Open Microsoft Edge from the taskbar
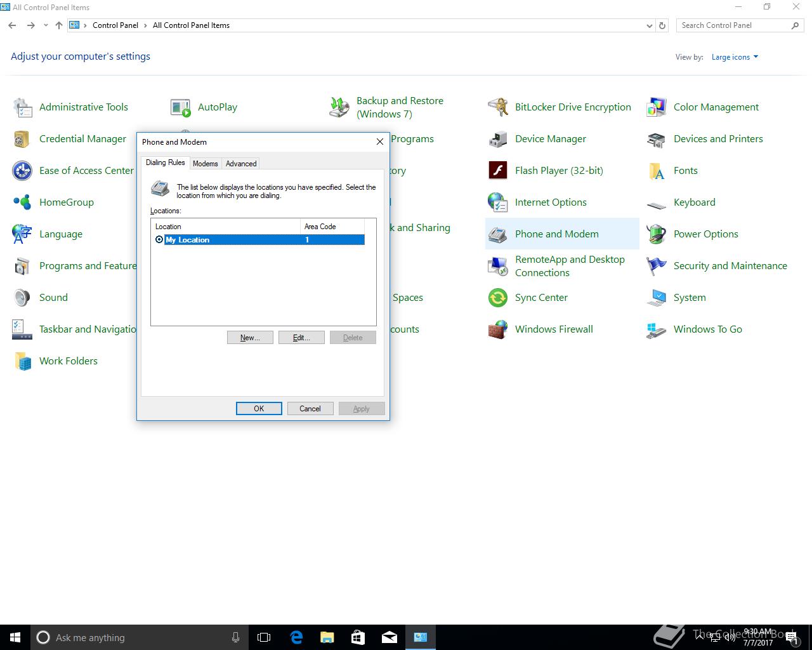812x650 pixels. (296, 637)
